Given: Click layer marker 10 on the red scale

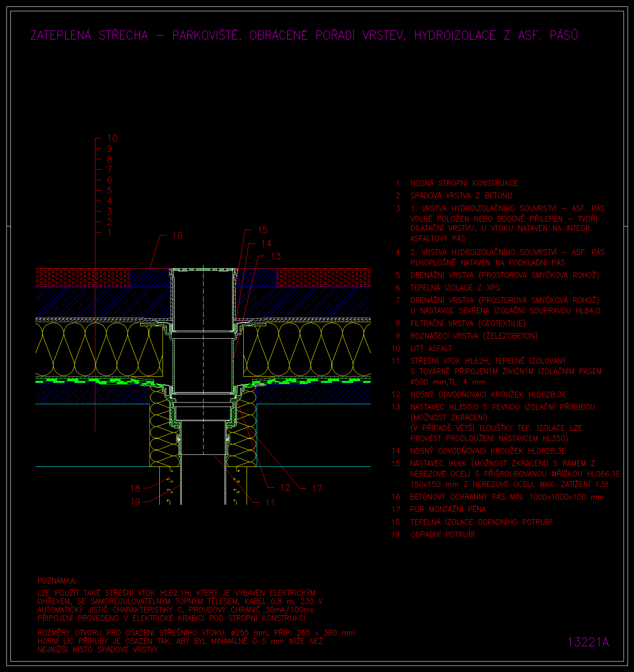Looking at the screenshot, I should (x=112, y=138).
